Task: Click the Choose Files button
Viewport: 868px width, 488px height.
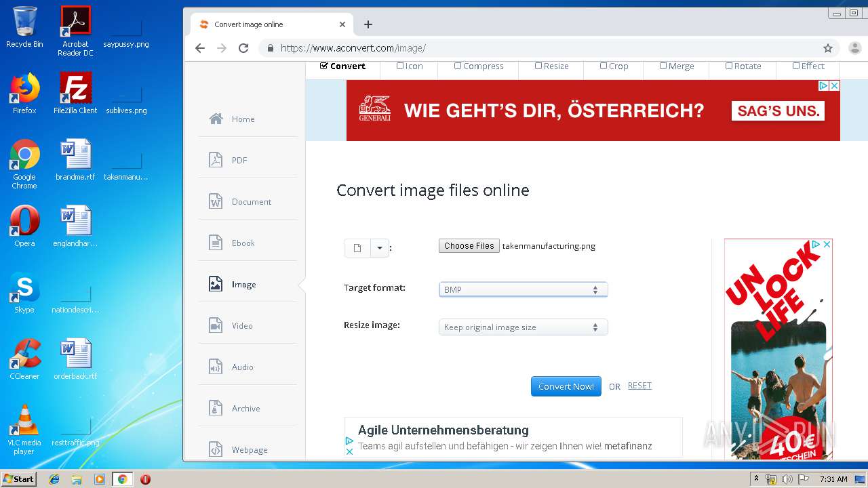Action: pos(469,246)
